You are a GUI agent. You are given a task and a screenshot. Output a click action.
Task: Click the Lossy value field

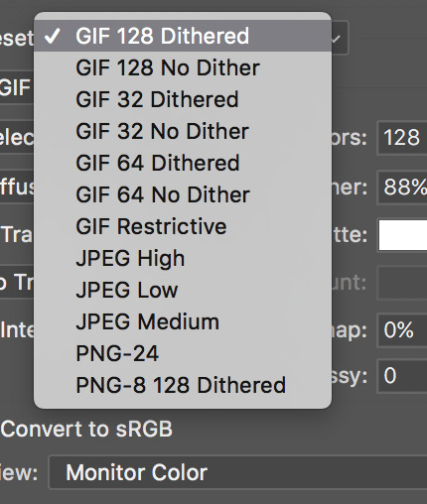pos(402,376)
